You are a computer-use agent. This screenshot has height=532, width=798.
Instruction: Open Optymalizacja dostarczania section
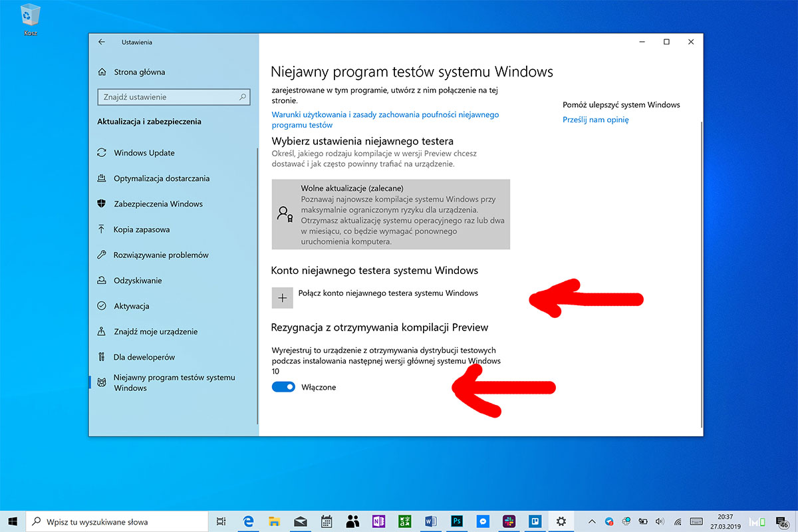pos(153,178)
